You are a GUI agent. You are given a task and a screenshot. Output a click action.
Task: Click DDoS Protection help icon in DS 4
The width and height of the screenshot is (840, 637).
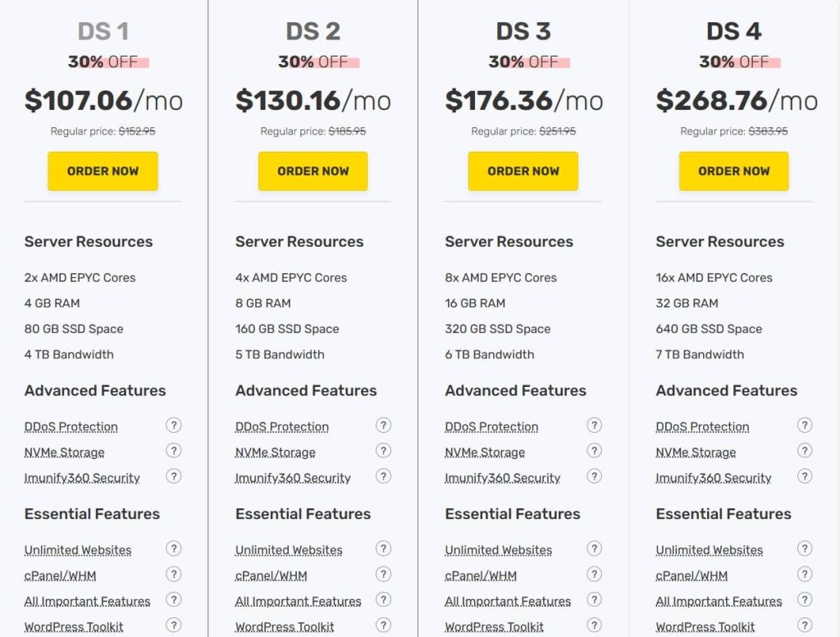(805, 425)
